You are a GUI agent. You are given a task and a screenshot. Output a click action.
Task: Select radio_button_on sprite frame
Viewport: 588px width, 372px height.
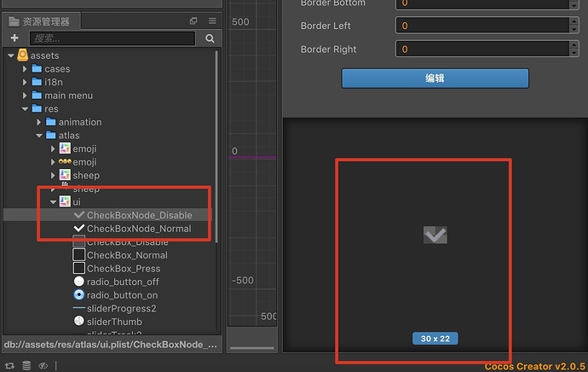pos(122,295)
